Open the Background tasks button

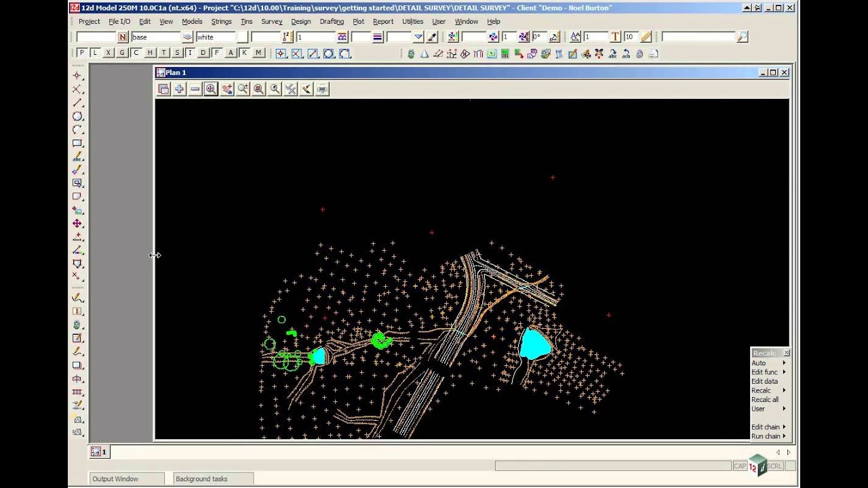[213, 479]
